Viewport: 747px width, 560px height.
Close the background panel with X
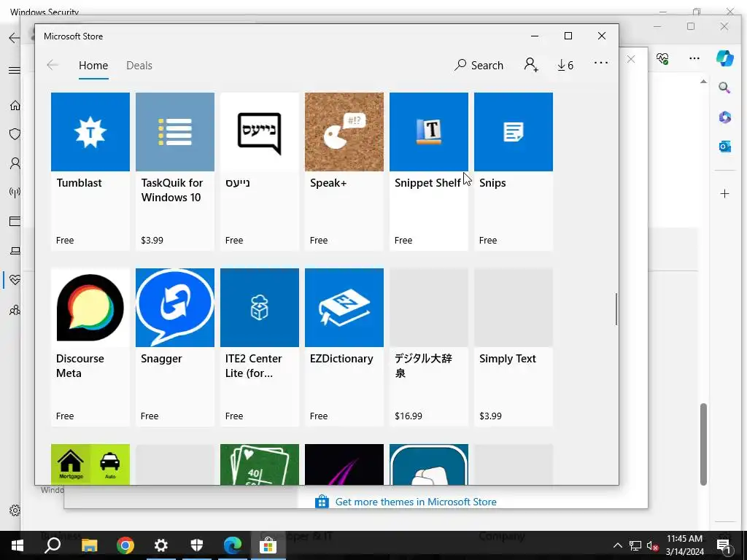[631, 59]
